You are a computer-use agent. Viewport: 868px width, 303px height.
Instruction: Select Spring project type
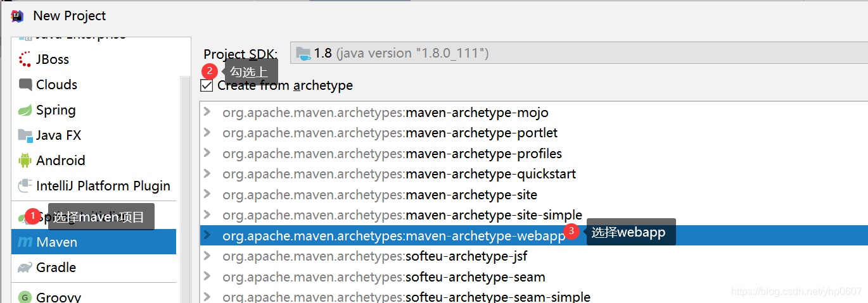94,110
